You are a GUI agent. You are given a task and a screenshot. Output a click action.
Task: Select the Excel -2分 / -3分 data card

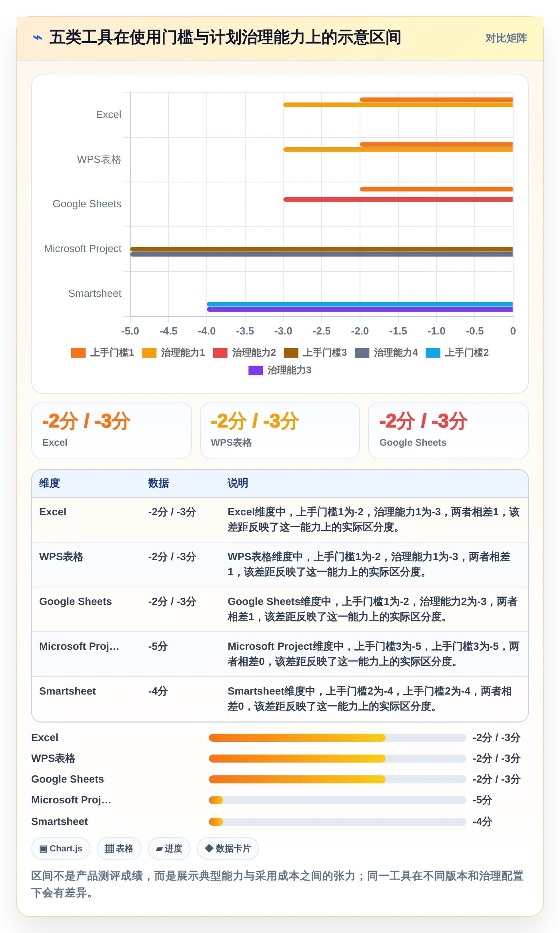tap(112, 430)
